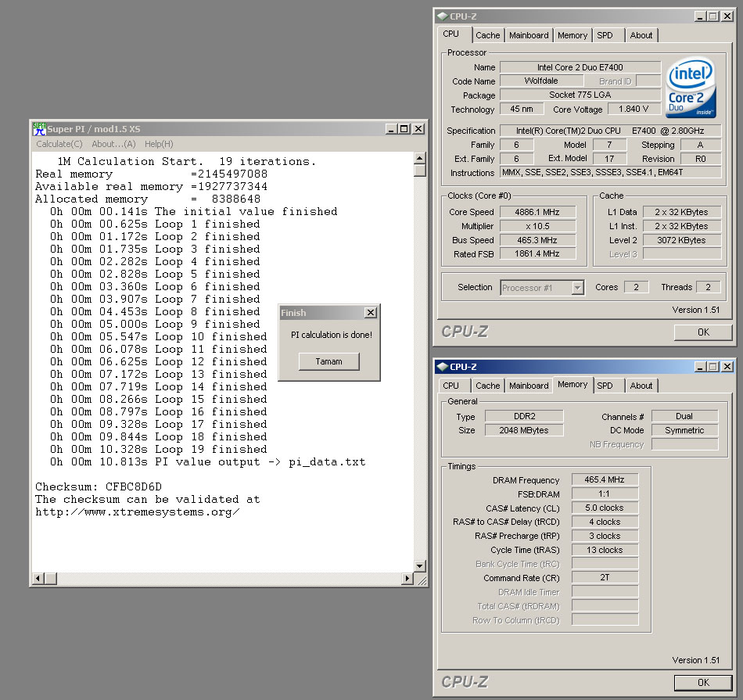Click Super PI horizontal scrollbar left arrow
Screen dimensions: 743x700
pyautogui.click(x=38, y=578)
